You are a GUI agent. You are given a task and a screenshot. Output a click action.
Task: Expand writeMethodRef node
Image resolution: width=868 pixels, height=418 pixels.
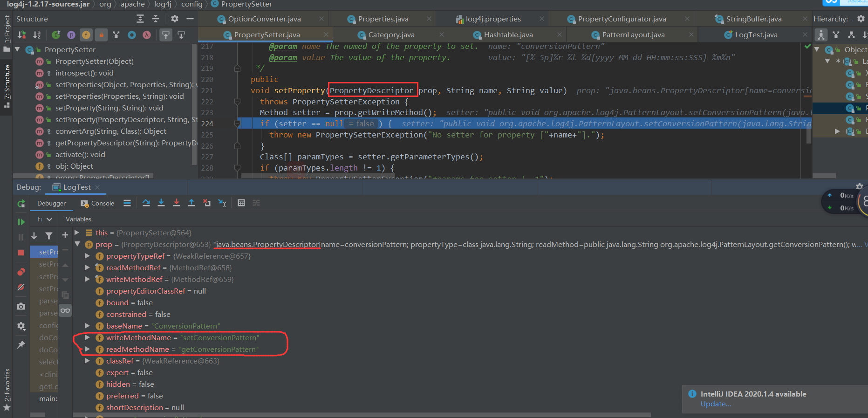(87, 279)
